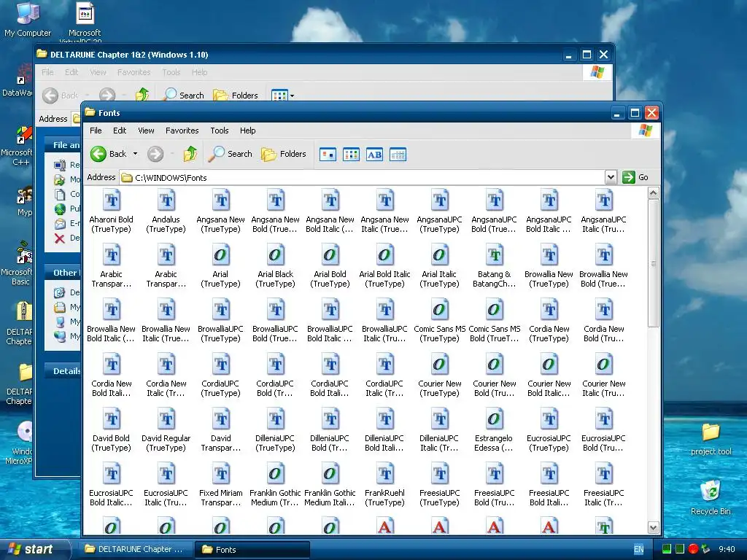Image resolution: width=747 pixels, height=560 pixels.
Task: Select the Arial Black font
Action: click(275, 265)
